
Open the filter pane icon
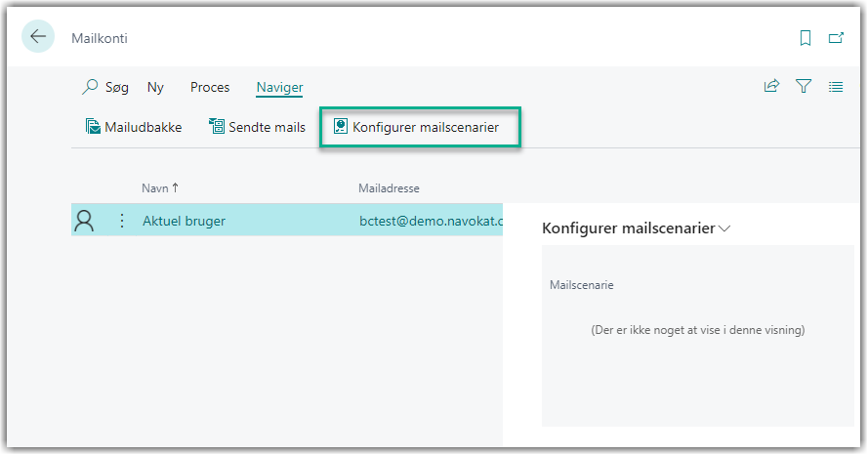click(x=804, y=87)
